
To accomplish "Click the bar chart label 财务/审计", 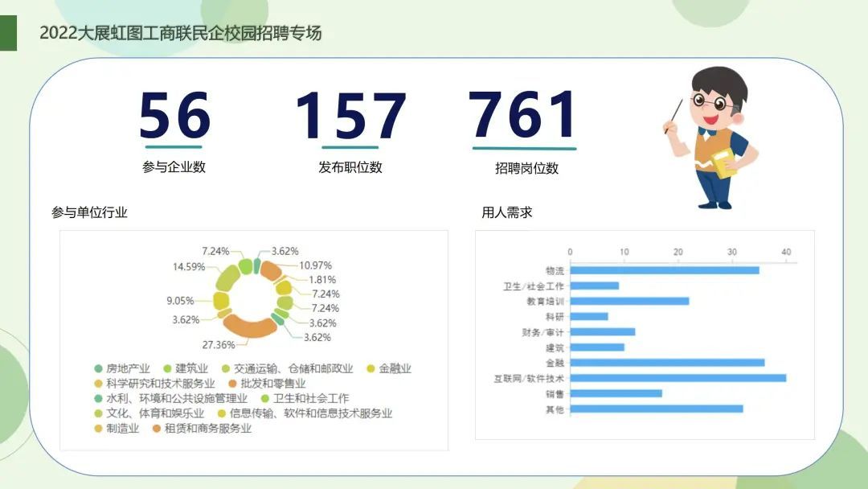I will point(542,331).
